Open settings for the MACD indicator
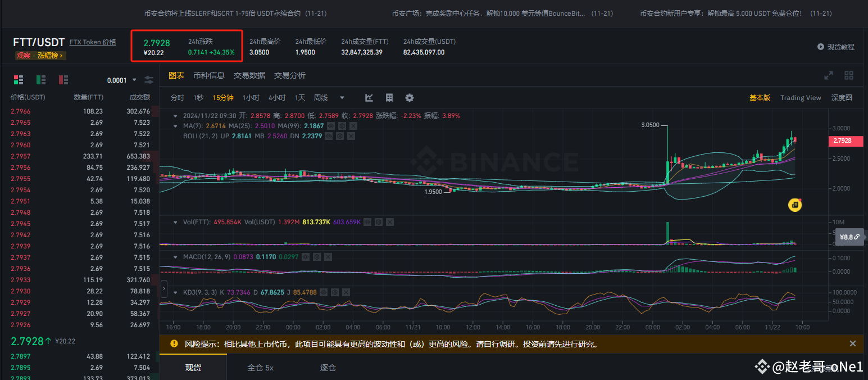 pyautogui.click(x=317, y=257)
